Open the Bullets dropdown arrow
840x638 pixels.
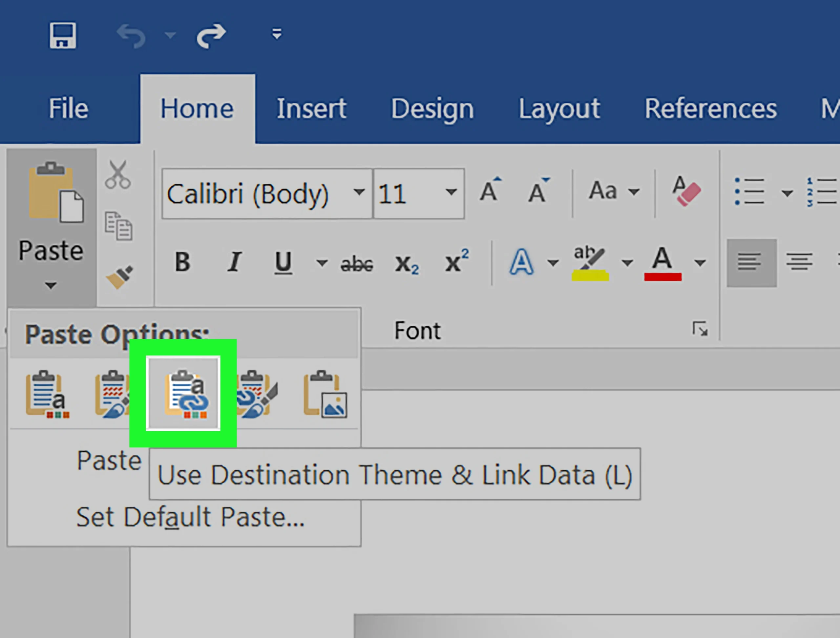coord(787,193)
